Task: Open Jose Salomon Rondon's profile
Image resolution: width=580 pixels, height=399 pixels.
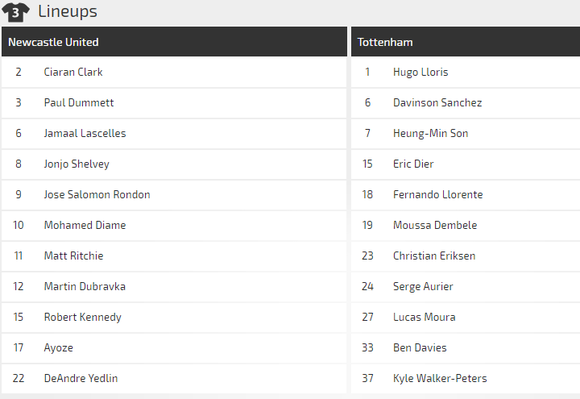Action: point(97,195)
